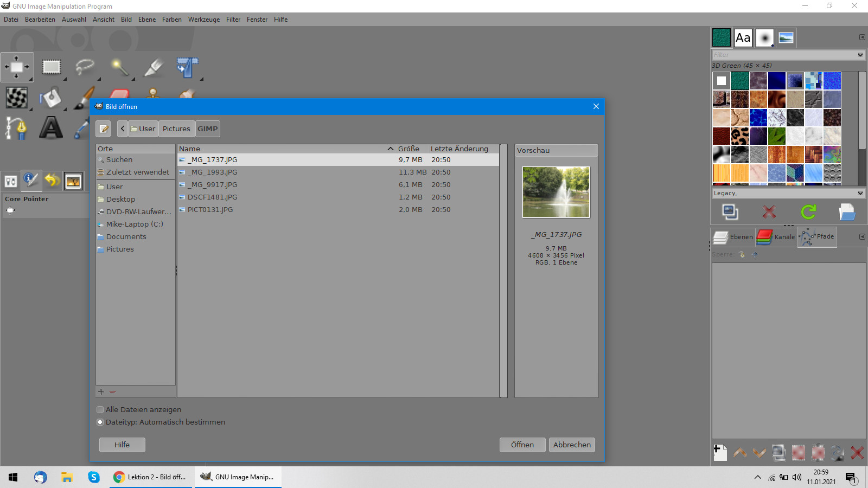The width and height of the screenshot is (868, 488).
Task: Switch to the Kanäle tab
Action: 776,237
